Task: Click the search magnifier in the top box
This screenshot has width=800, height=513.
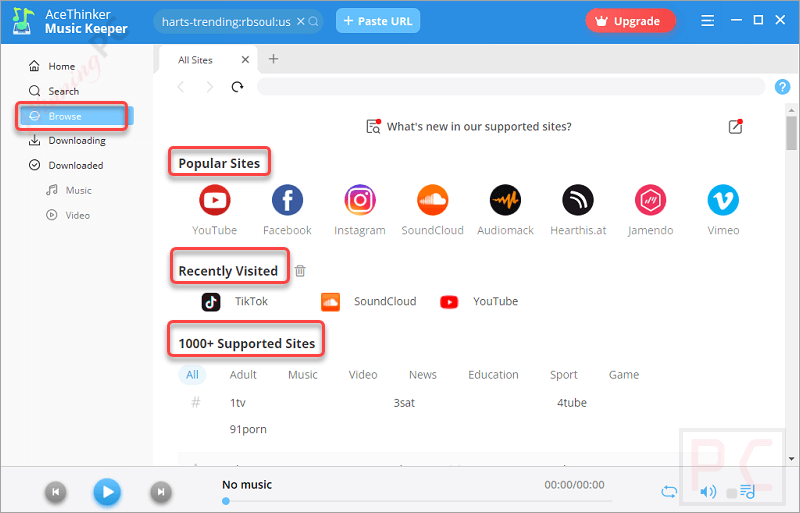Action: (x=313, y=21)
